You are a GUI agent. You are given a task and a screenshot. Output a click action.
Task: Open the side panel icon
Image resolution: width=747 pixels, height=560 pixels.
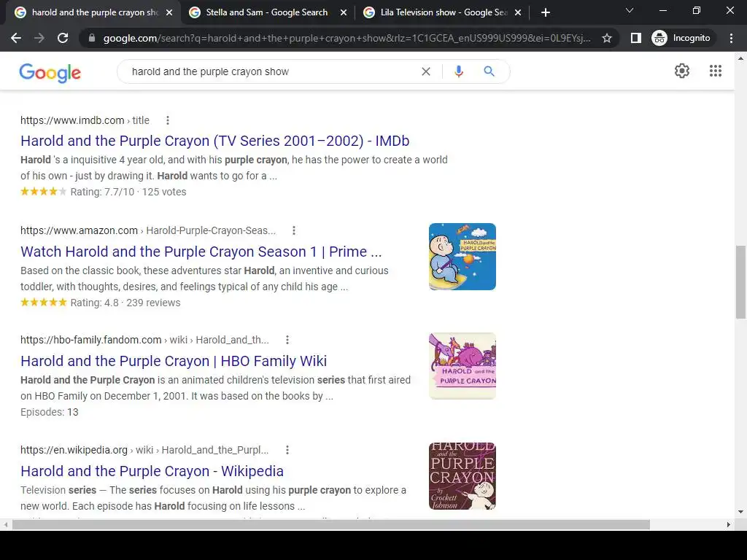pos(635,38)
